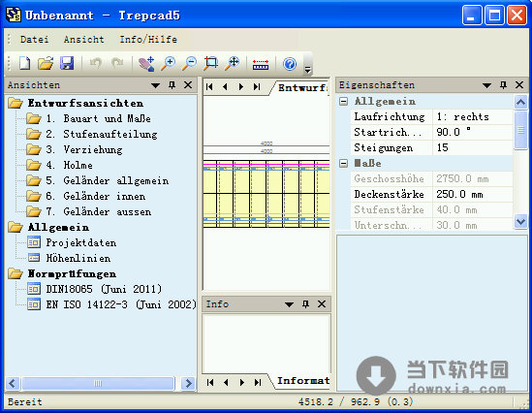Go to last Info tab arrow

pyautogui.click(x=258, y=382)
